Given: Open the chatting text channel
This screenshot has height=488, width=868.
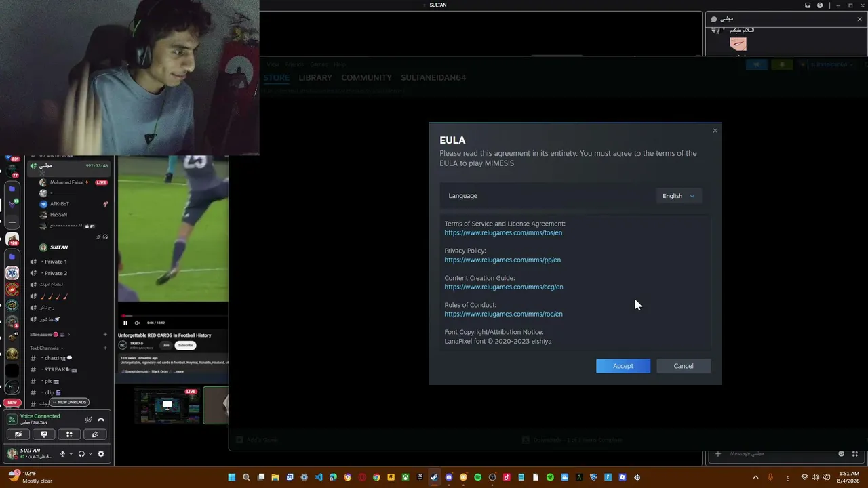Looking at the screenshot, I should 55,358.
